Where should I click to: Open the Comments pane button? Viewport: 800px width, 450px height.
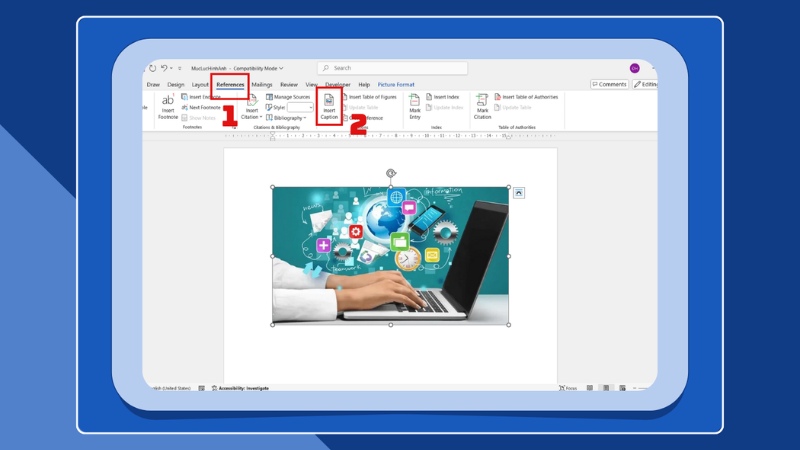[609, 84]
